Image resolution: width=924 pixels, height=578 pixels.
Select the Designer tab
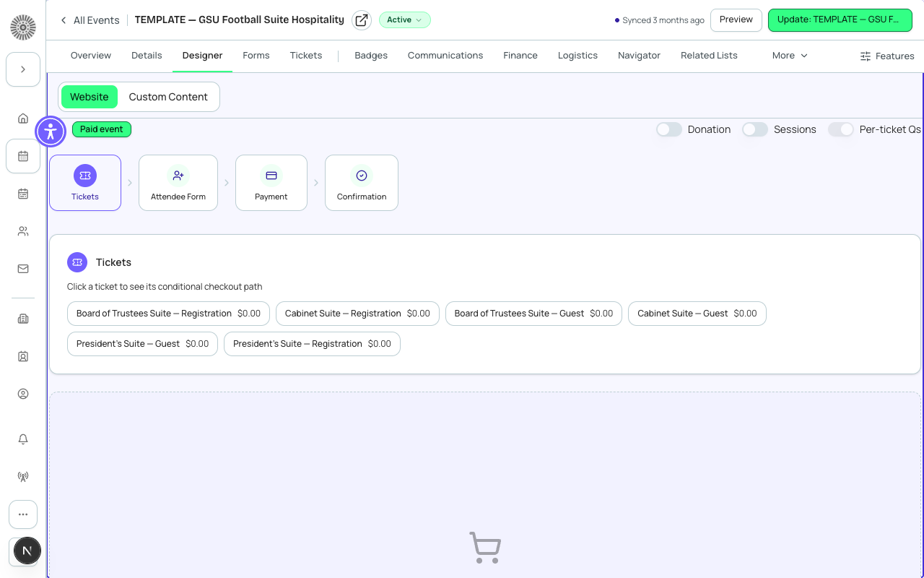click(x=202, y=56)
